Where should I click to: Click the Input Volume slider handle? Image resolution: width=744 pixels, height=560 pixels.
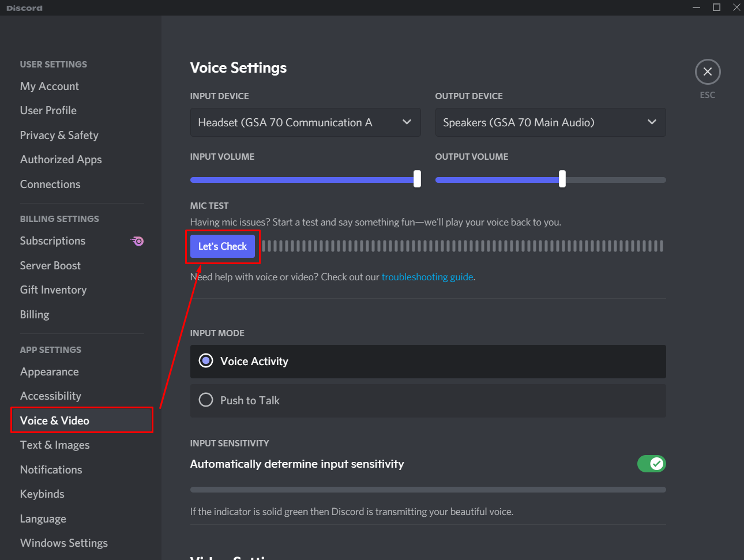coord(417,179)
